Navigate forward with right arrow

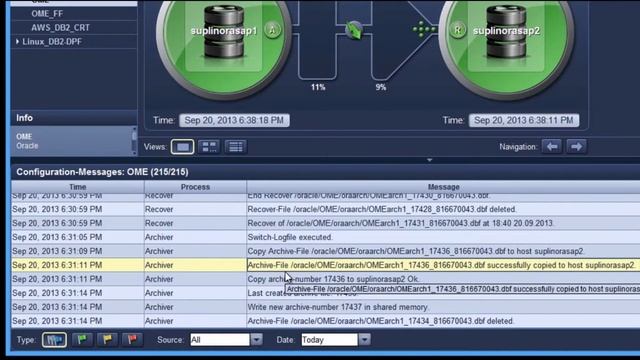point(576,147)
